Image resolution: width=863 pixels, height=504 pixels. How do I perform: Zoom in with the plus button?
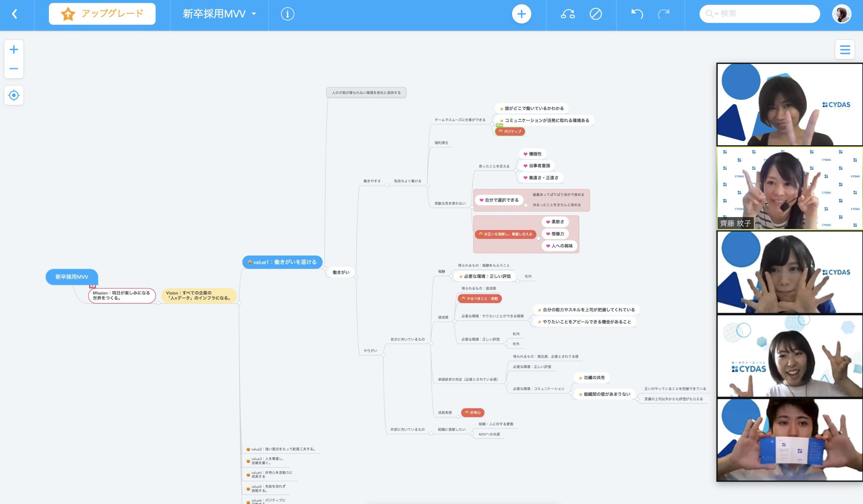pyautogui.click(x=14, y=49)
